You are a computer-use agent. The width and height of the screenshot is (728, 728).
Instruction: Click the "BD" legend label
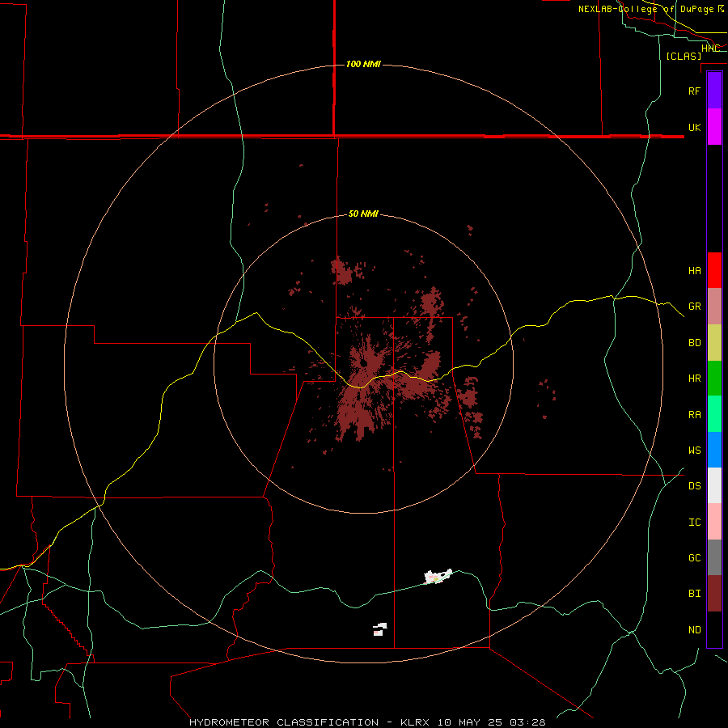(x=694, y=343)
